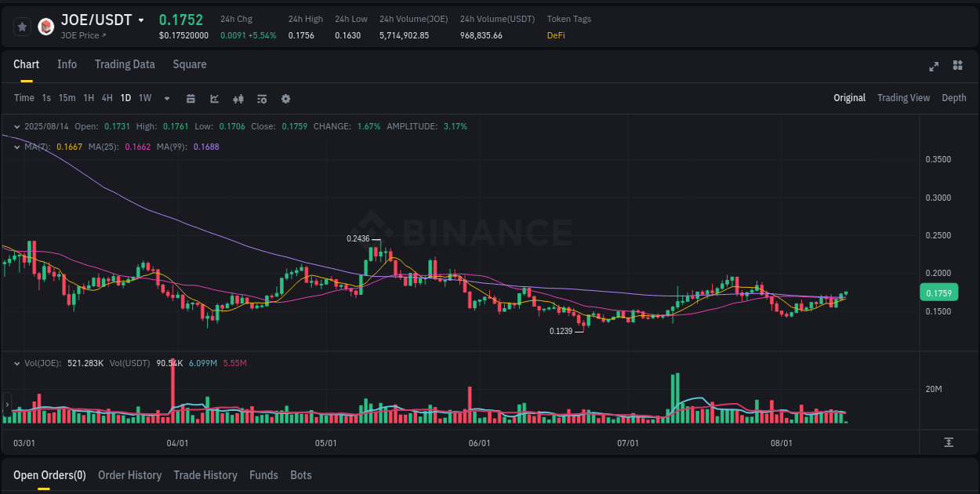Switch chart to line chart style icon
Screen dimensions: 980x494
[x=214, y=99]
